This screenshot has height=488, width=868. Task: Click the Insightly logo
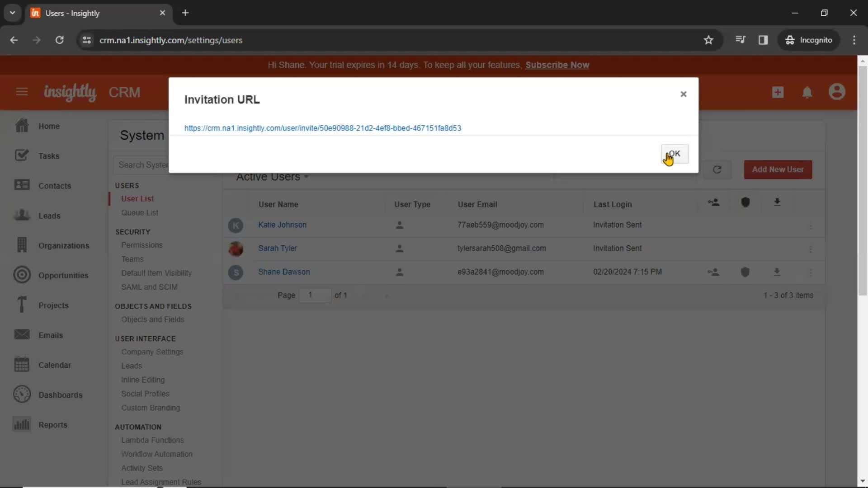pos(70,92)
